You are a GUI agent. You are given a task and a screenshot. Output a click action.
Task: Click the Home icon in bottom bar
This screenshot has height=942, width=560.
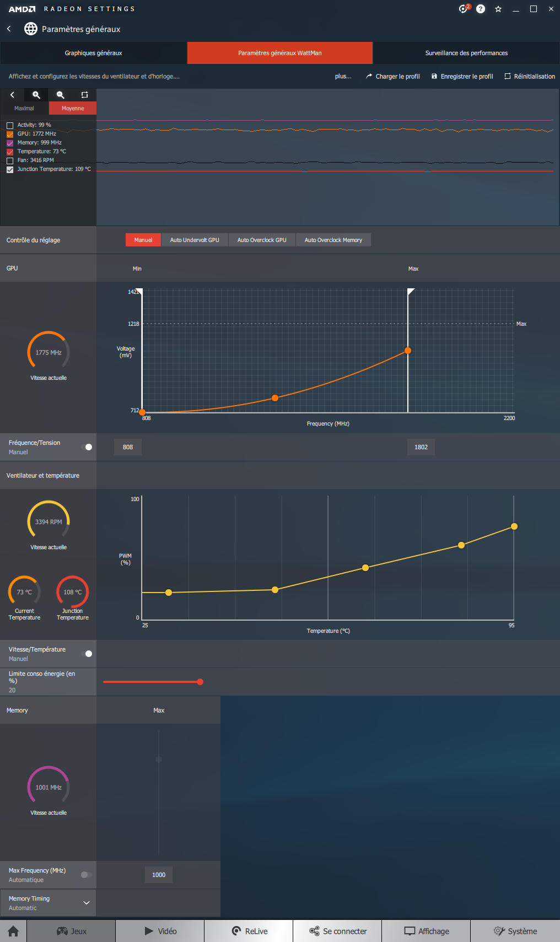click(x=13, y=931)
